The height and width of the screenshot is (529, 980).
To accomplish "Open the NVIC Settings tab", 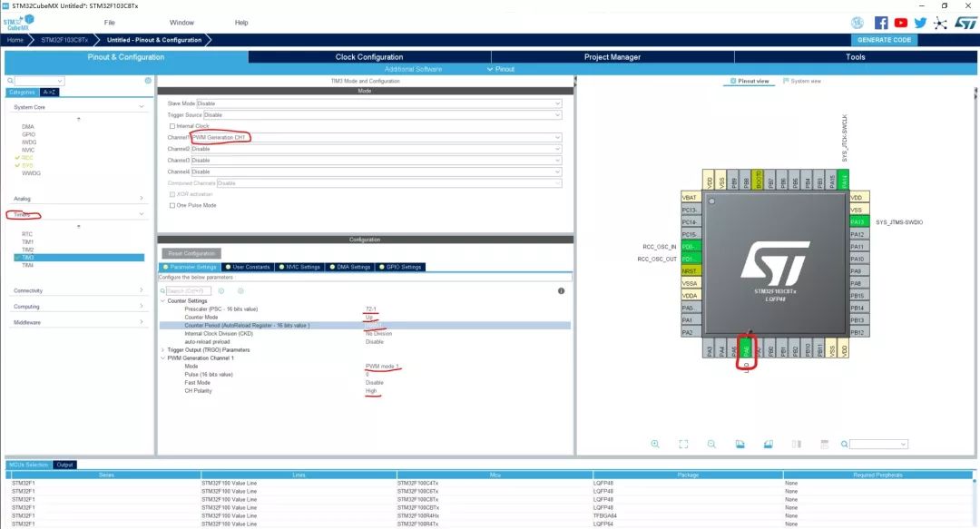I will click(299, 267).
